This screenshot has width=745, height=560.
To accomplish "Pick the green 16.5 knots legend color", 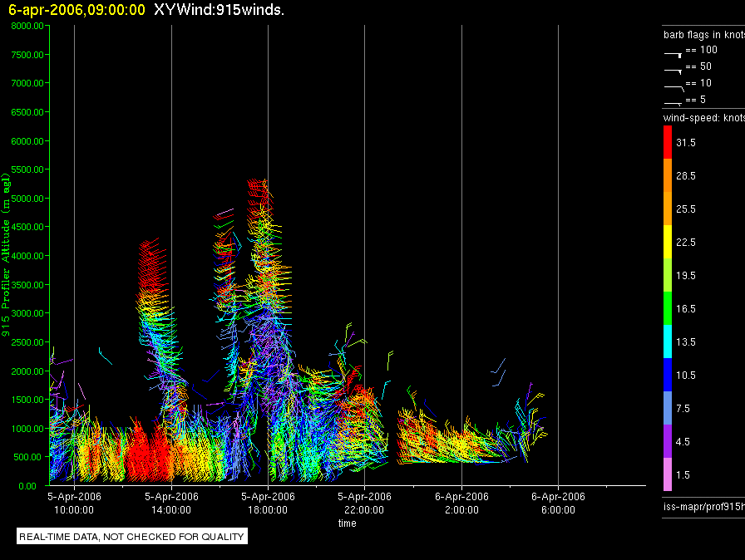I will (667, 309).
